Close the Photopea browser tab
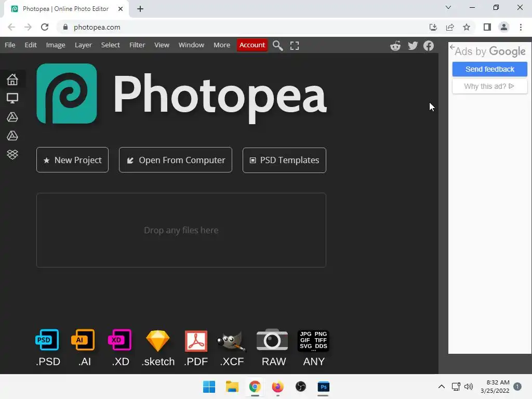Image resolution: width=532 pixels, height=399 pixels. (x=121, y=9)
